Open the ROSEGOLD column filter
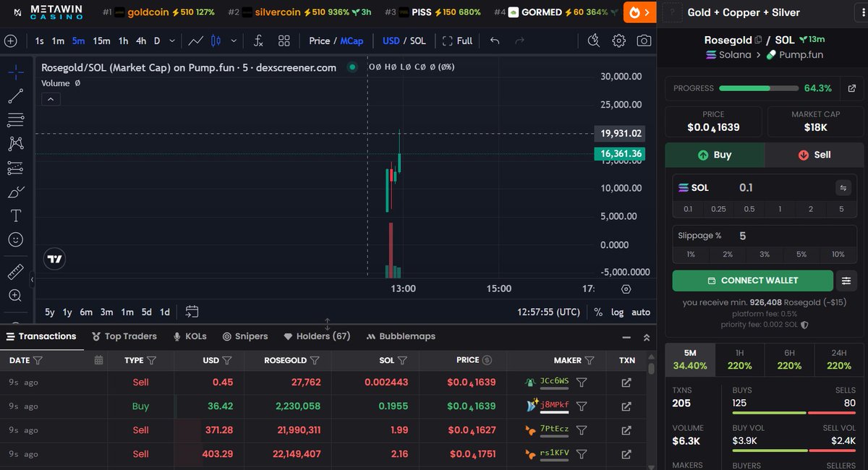The image size is (868, 470). coord(315,360)
